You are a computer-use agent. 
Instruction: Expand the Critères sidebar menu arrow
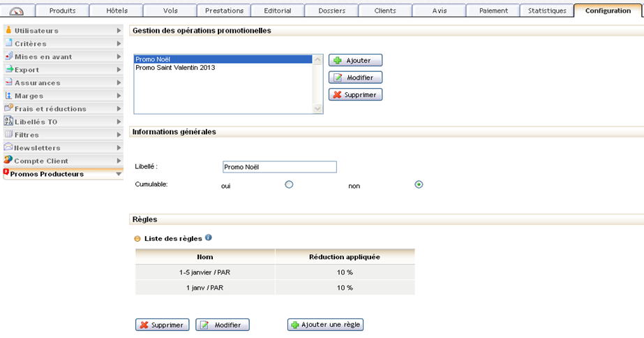pyautogui.click(x=119, y=44)
